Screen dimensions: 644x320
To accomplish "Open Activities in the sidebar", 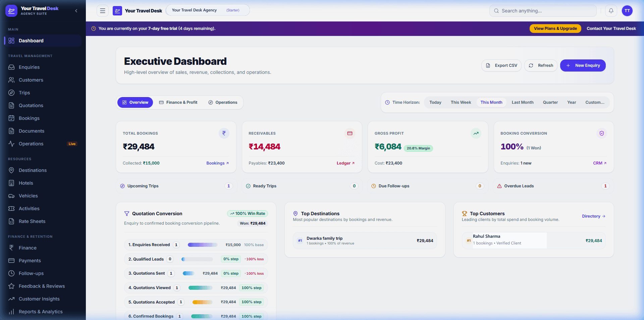I will point(43,209).
